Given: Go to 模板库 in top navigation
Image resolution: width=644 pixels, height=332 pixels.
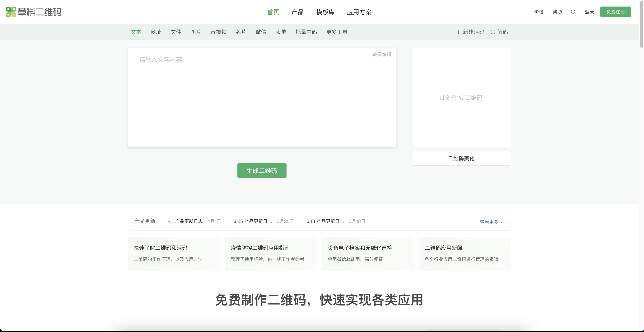Looking at the screenshot, I should tap(325, 12).
